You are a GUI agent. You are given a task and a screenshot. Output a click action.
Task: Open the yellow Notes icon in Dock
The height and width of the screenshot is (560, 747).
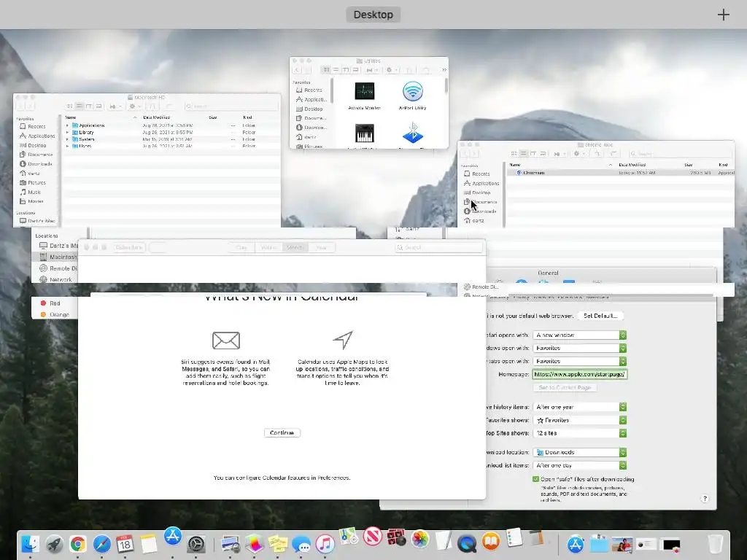[148, 543]
